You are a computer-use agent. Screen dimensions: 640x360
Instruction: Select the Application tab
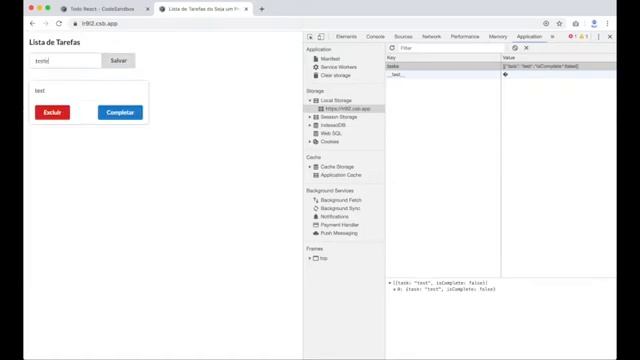529,37
